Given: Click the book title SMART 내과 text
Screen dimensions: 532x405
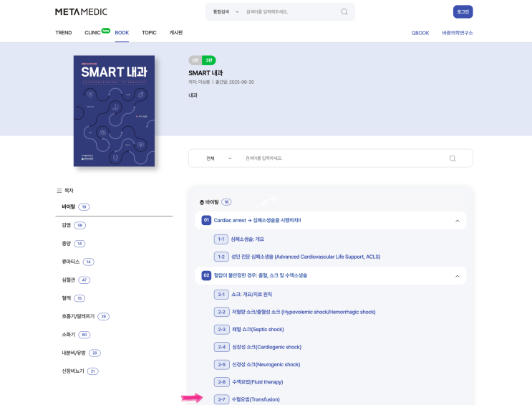Looking at the screenshot, I should click(x=205, y=73).
